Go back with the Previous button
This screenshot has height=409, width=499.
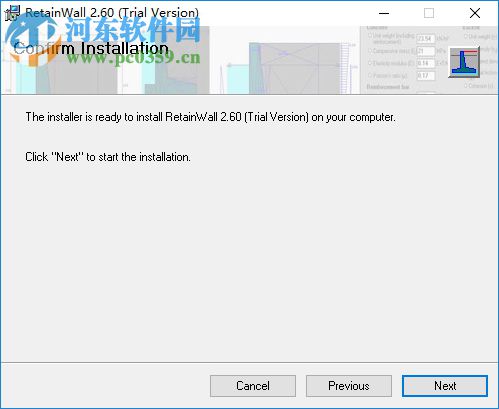click(349, 386)
